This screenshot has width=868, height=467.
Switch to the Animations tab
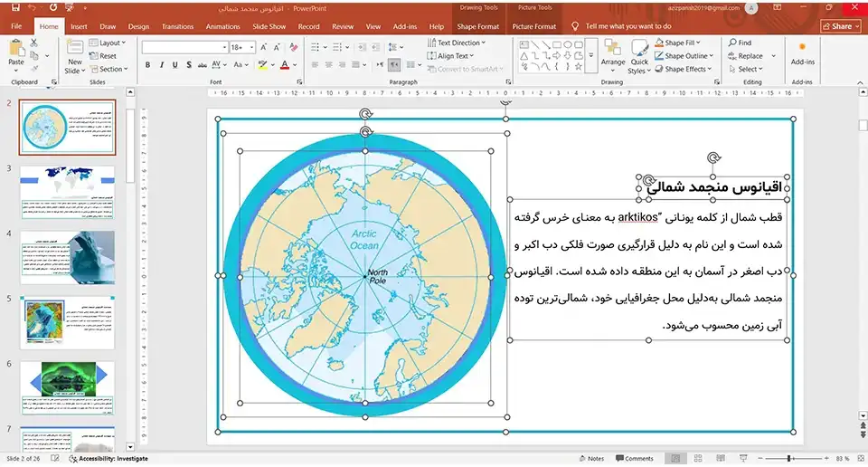(223, 26)
